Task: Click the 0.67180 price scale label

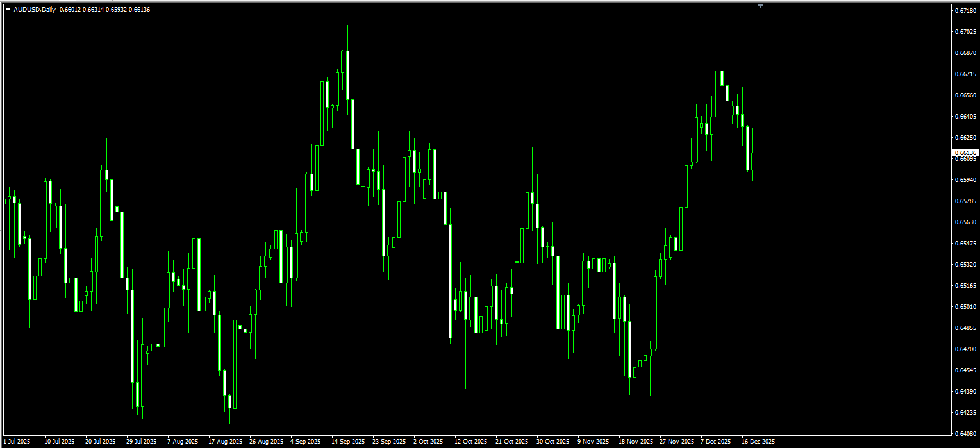Action: pyautogui.click(x=965, y=11)
